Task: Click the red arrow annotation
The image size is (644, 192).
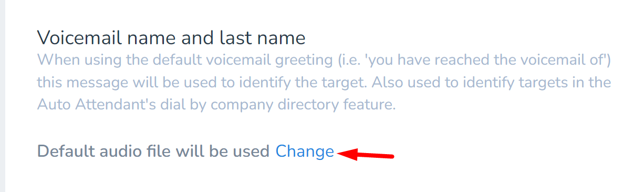Action: coord(366,154)
